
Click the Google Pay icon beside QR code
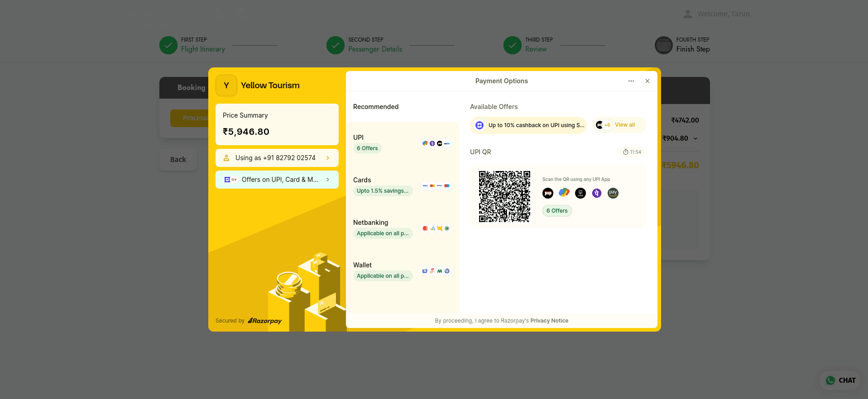pyautogui.click(x=564, y=193)
